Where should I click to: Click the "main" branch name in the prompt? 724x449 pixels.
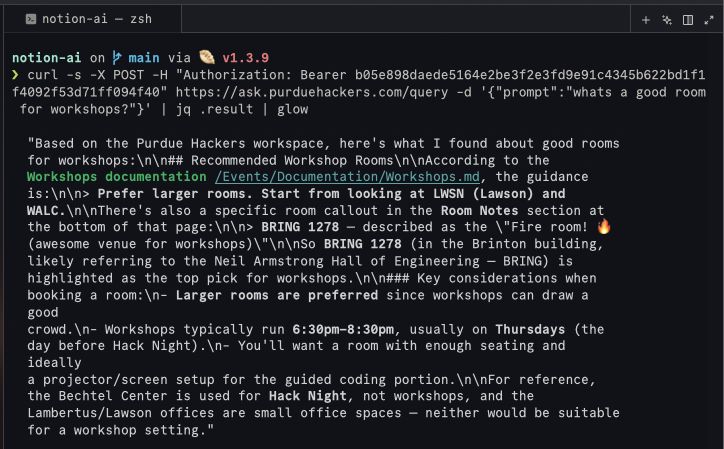(144, 57)
